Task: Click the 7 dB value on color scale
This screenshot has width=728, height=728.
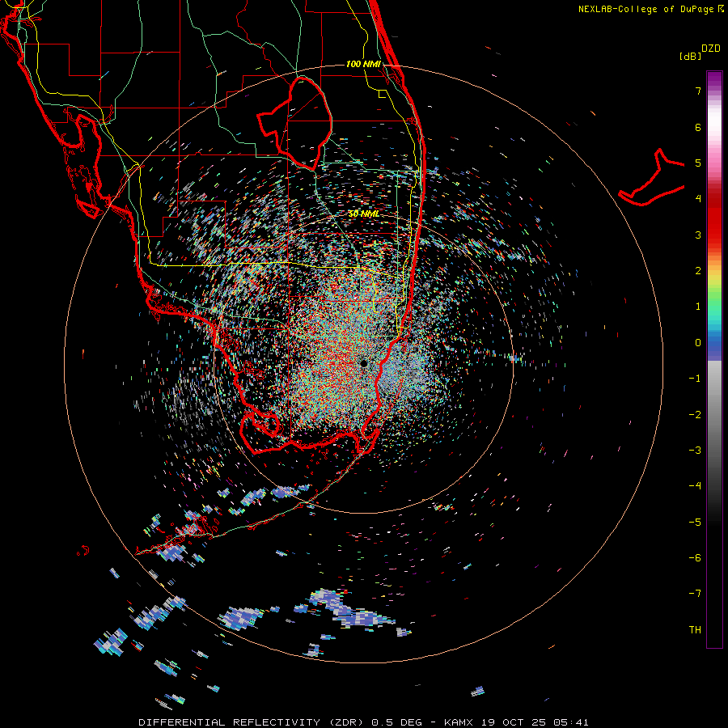Action: [x=698, y=91]
